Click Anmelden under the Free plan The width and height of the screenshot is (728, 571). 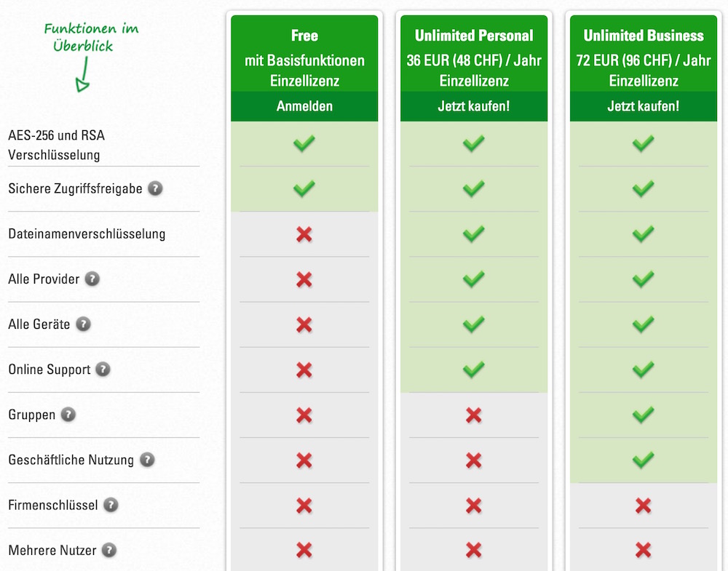(x=304, y=106)
